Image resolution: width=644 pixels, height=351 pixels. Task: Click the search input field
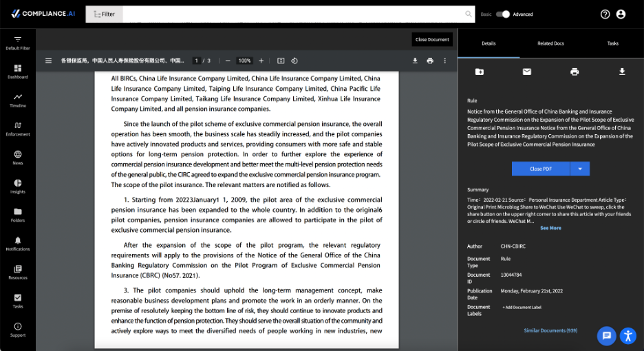pyautogui.click(x=293, y=14)
